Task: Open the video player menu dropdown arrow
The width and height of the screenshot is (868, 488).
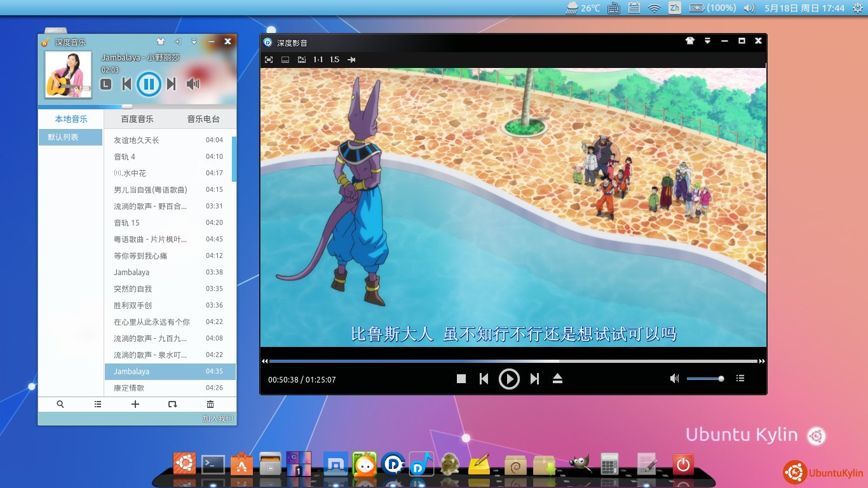Action: click(707, 41)
